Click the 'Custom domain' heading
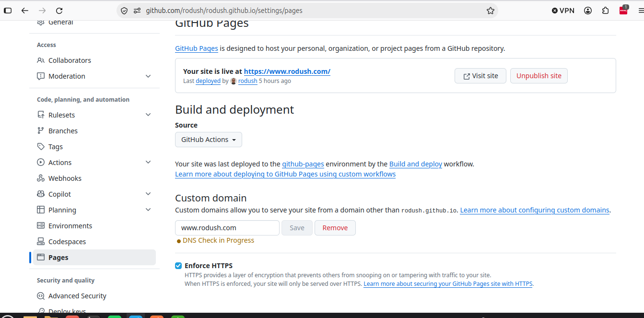 coord(211,198)
